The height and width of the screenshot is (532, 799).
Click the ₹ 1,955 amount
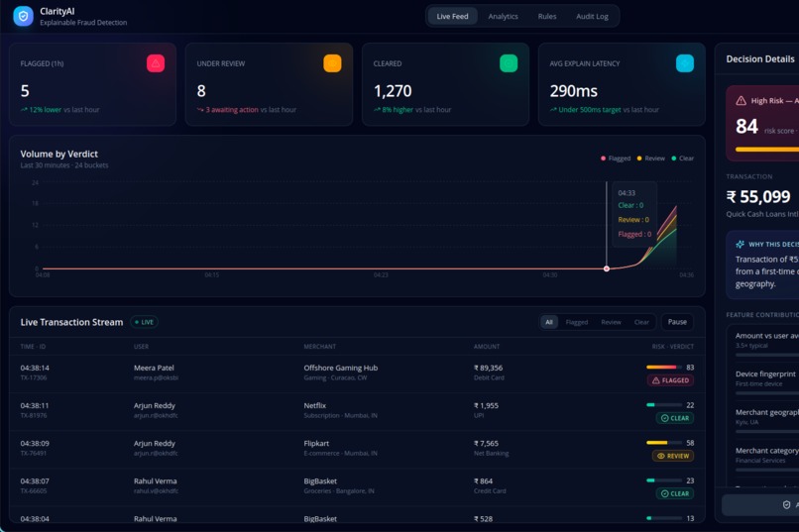tap(486, 405)
